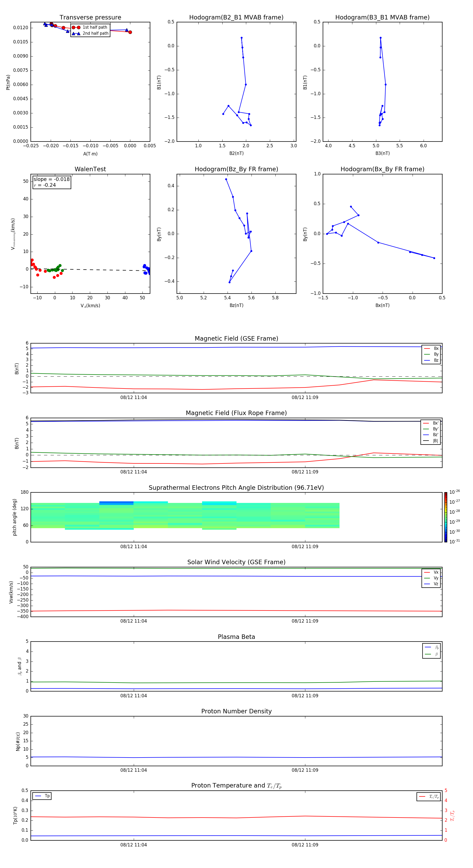
Task: Click the red Te/Tp right axis label
Action: [x=453, y=815]
